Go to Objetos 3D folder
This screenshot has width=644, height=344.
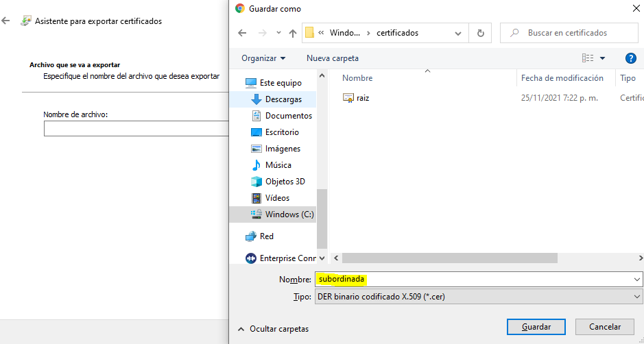pyautogui.click(x=285, y=182)
